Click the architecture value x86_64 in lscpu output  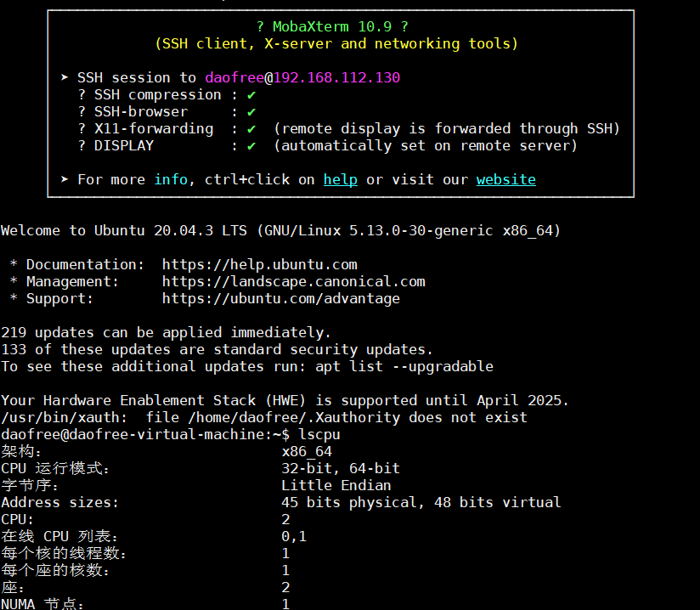pyautogui.click(x=307, y=451)
